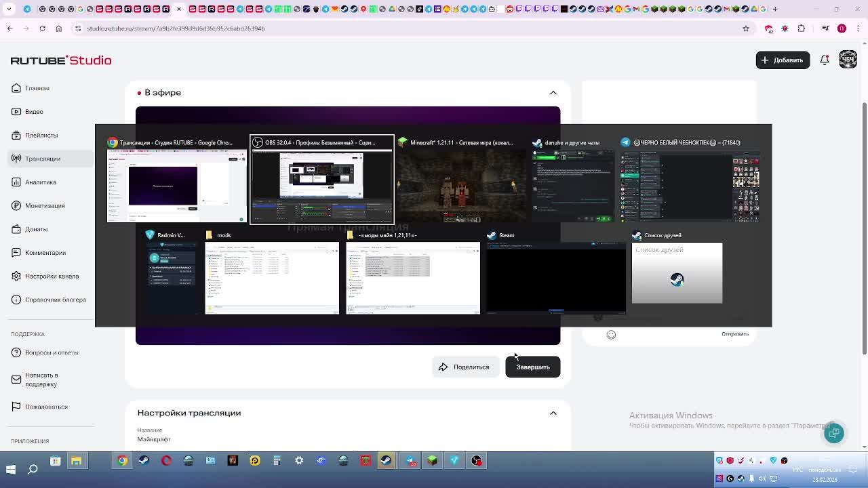This screenshot has height=488, width=868.
Task: Open Steam from the taskbar
Action: click(387, 461)
